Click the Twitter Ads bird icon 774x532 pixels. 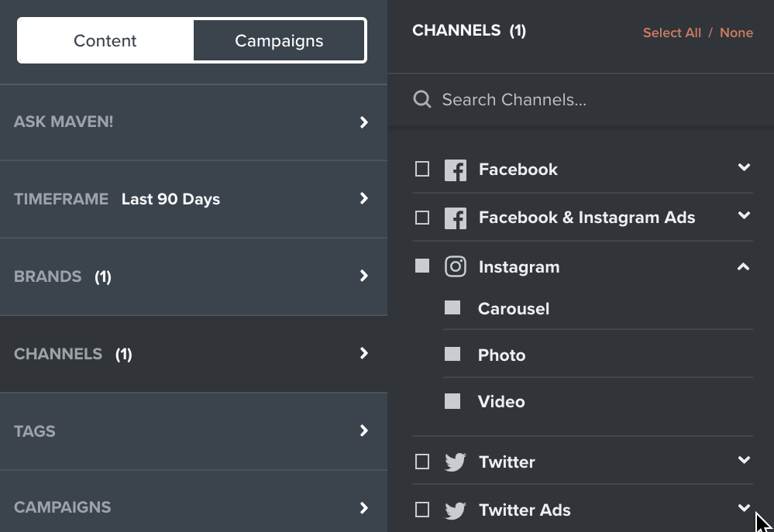tap(455, 510)
